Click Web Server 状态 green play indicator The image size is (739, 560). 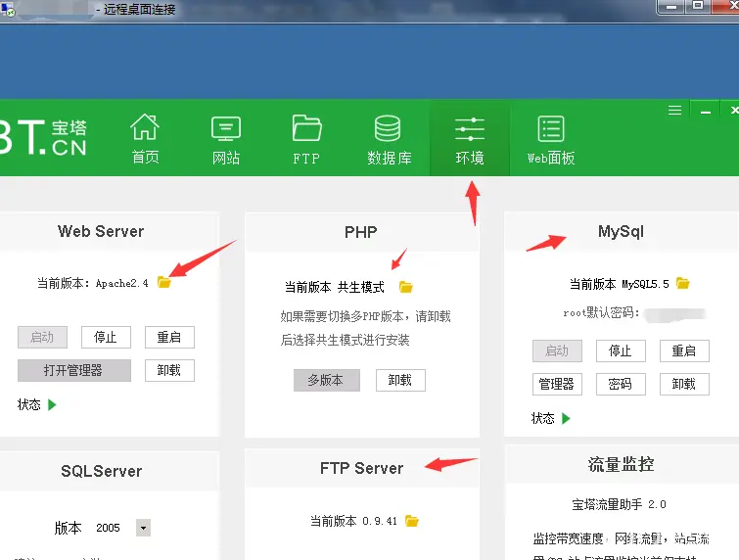point(52,404)
